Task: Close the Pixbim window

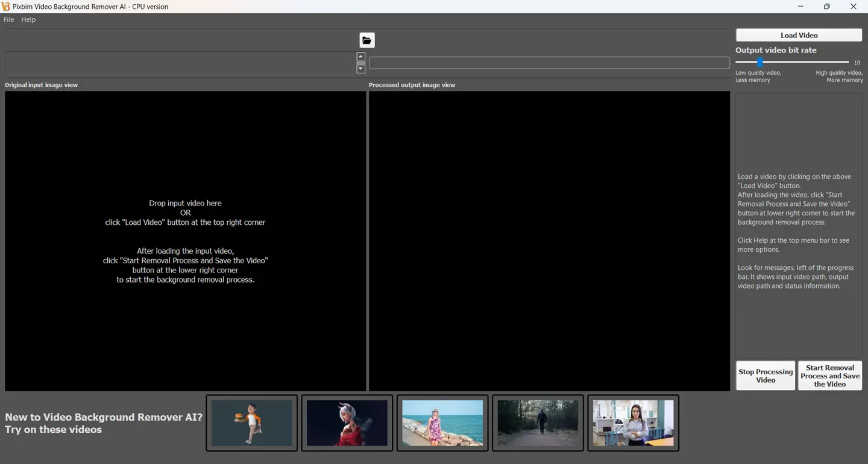Action: pyautogui.click(x=854, y=7)
